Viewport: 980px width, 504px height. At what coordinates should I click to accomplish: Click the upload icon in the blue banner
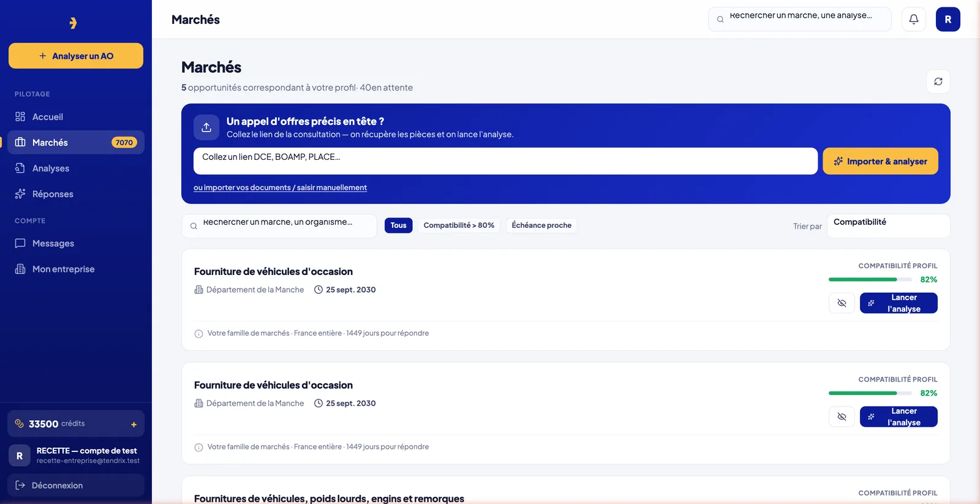[206, 127]
